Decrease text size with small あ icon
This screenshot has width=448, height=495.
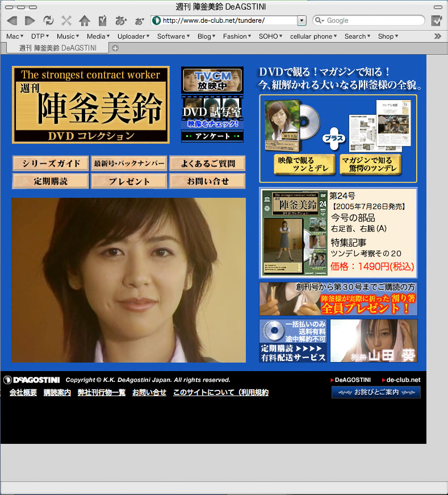[139, 22]
